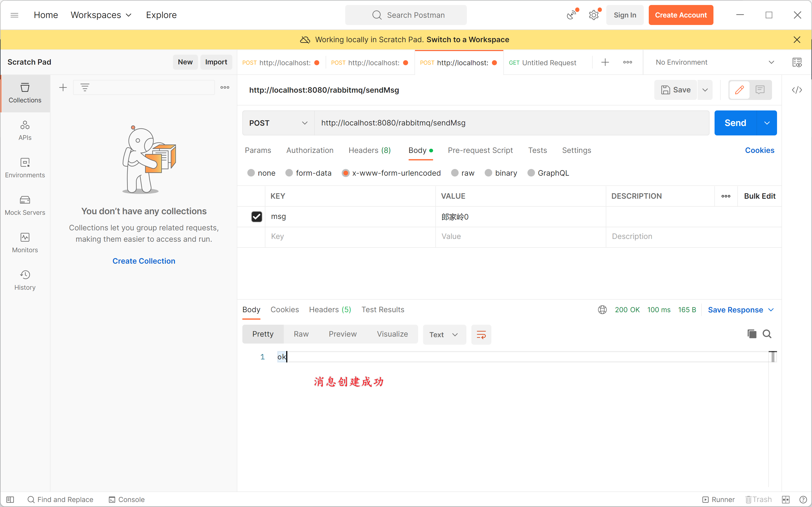Open the Text format dropdown

pyautogui.click(x=444, y=334)
